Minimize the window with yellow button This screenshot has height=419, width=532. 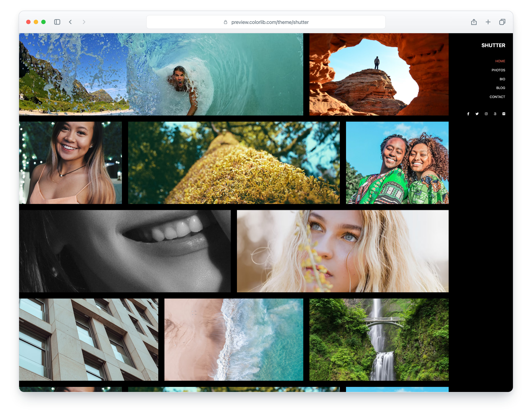[36, 22]
